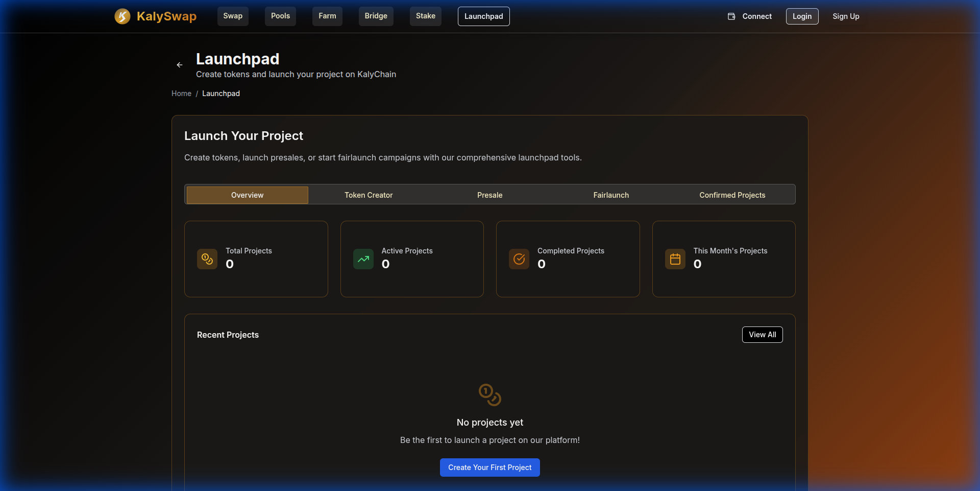The height and width of the screenshot is (491, 980).
Task: Click the back arrow beside the Launchpad heading
Action: pos(179,65)
